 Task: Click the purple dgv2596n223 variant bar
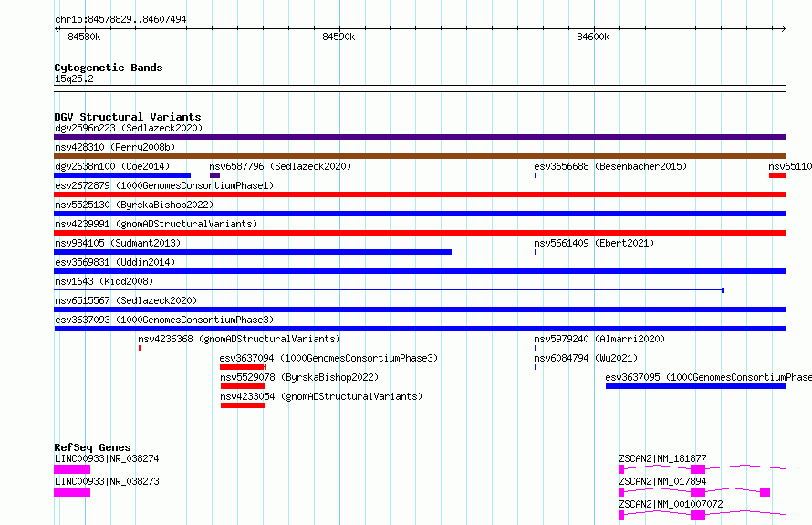point(420,137)
